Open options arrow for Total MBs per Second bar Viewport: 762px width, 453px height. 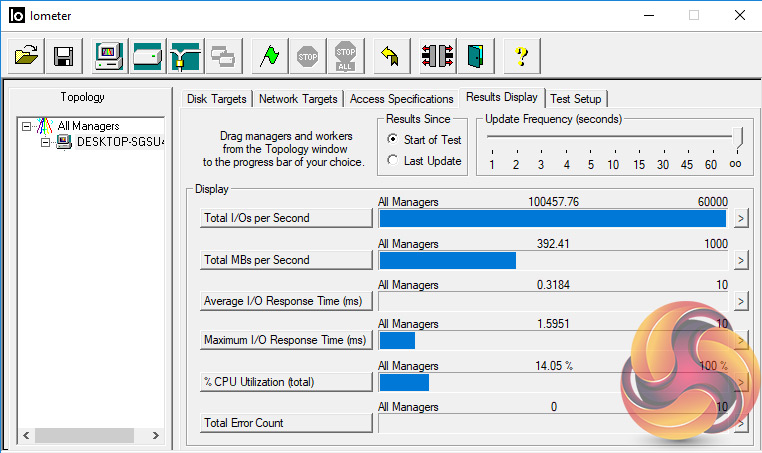(741, 260)
